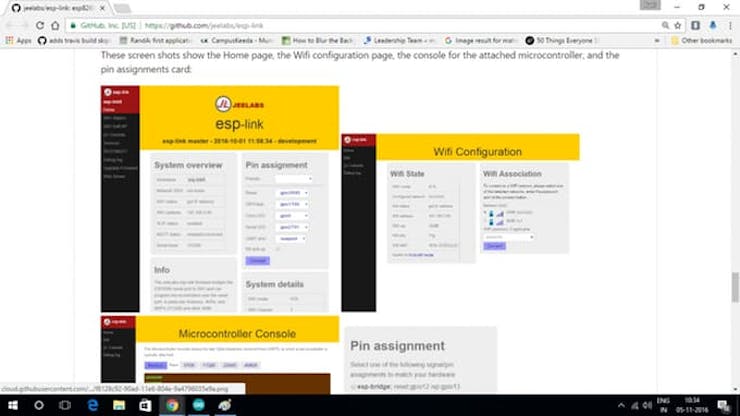Open the Windows Store taskbar icon
The image size is (740, 416).
point(145,405)
